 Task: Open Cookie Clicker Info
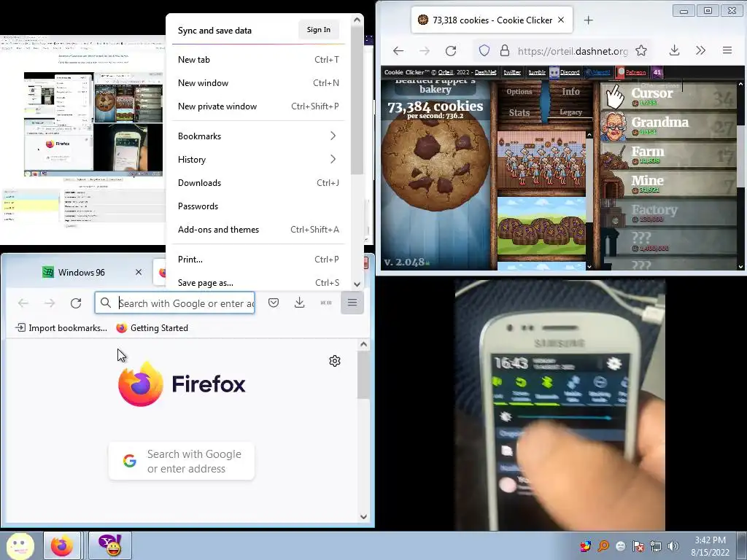(x=570, y=91)
